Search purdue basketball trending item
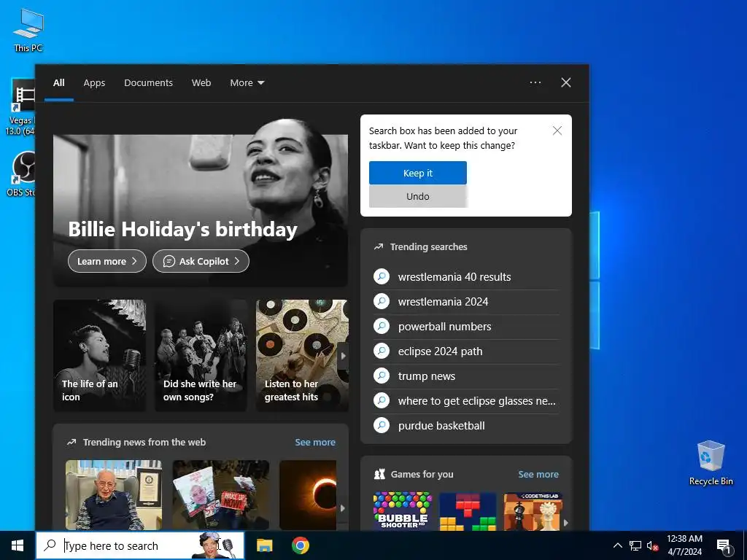Screen dimensions: 747x560 point(466,425)
